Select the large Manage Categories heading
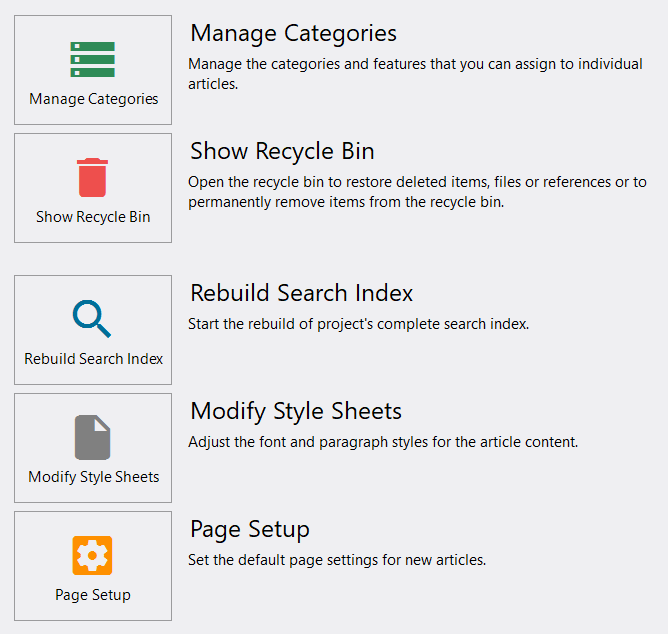Image resolution: width=668 pixels, height=634 pixels. pos(293,34)
